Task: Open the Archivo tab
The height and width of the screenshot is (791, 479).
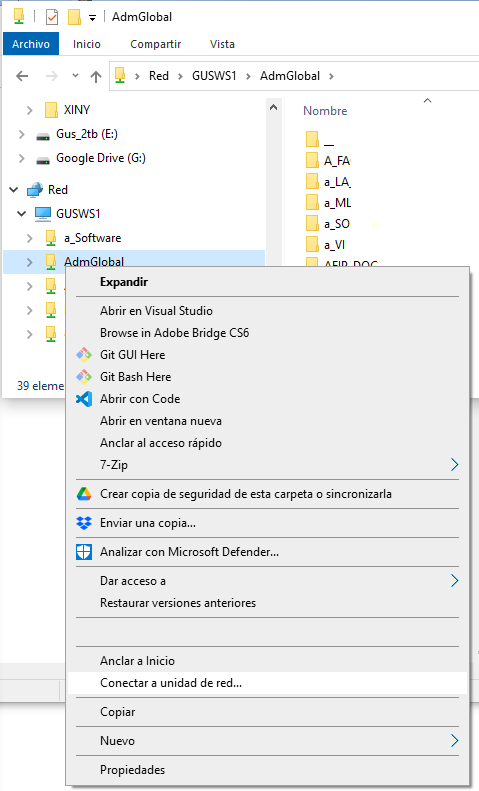Action: tap(31, 44)
